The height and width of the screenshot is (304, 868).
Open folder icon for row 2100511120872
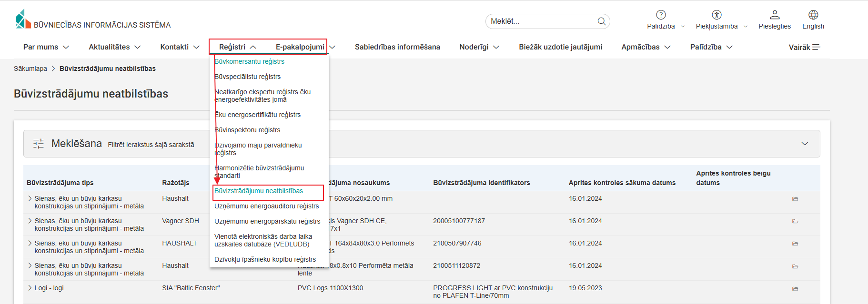pos(795,266)
